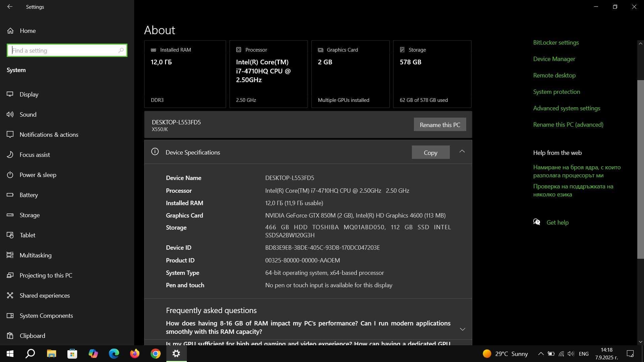Screen dimensions: 644x362
Task: Open Advanced system settings link
Action: pyautogui.click(x=567, y=108)
